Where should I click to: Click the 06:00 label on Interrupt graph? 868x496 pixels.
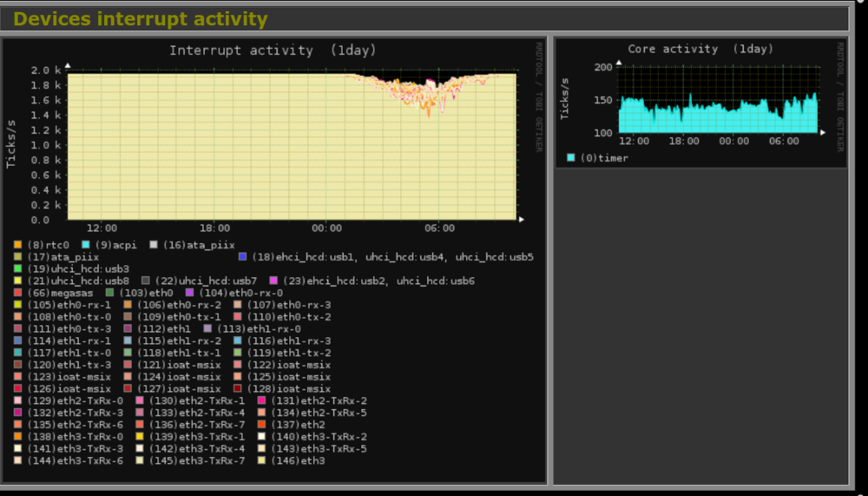pos(439,228)
